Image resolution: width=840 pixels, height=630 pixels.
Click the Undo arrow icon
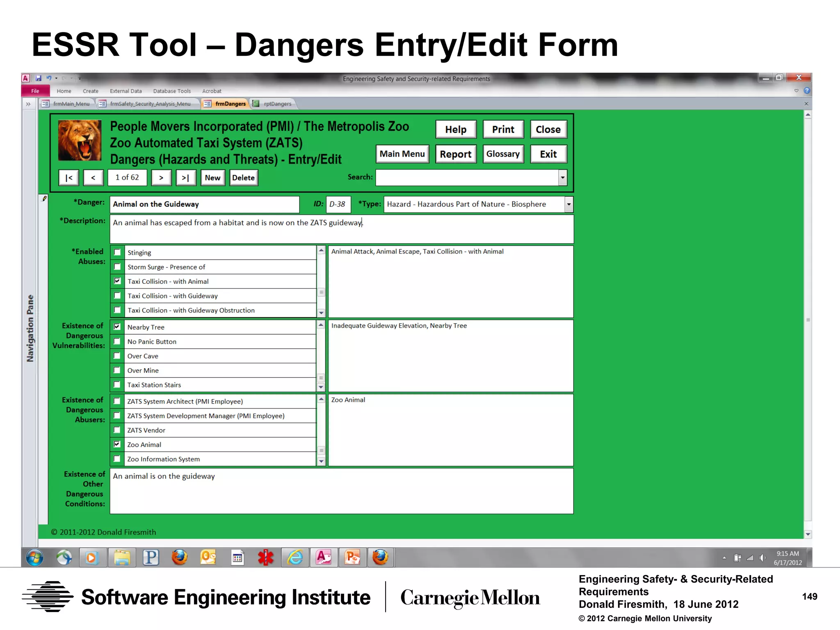tap(49, 78)
